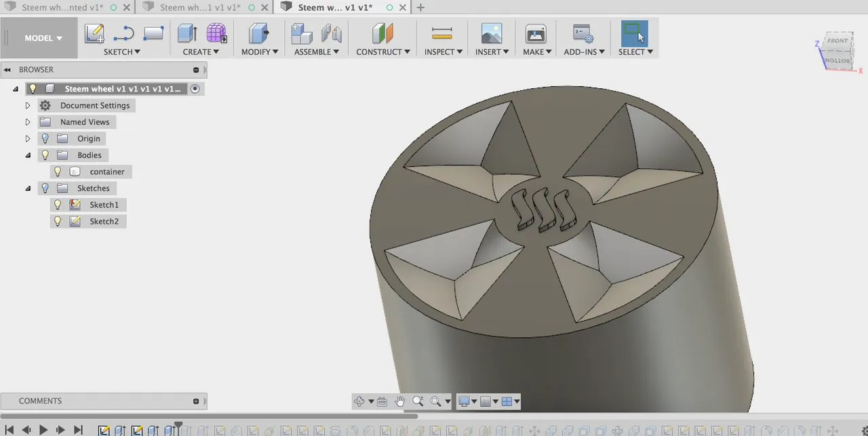
Task: Click the Viewports layout icon
Action: click(x=507, y=401)
